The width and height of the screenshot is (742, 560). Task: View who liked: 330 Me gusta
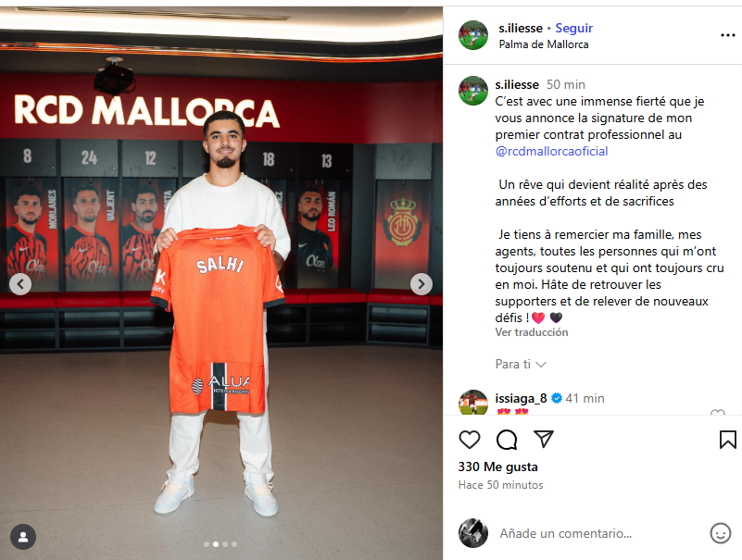(497, 467)
